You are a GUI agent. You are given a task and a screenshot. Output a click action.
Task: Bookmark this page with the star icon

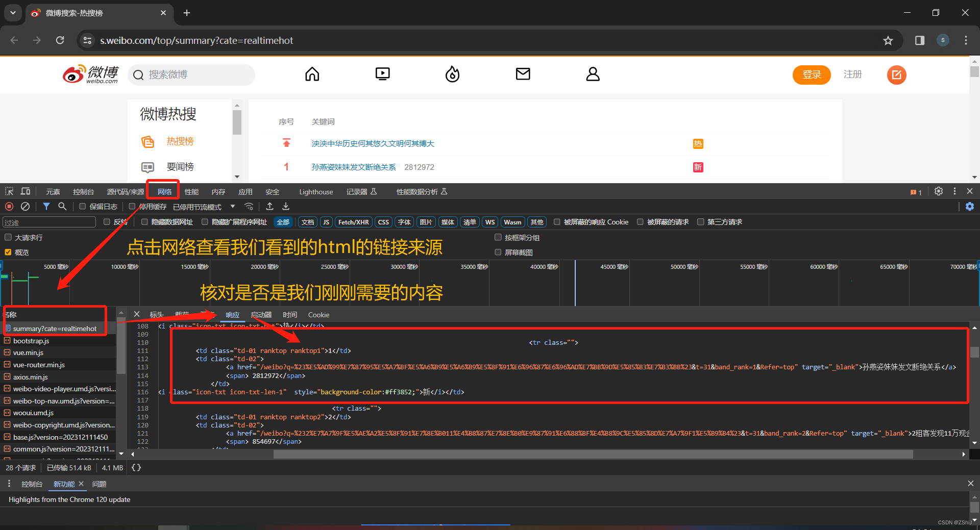pyautogui.click(x=888, y=40)
